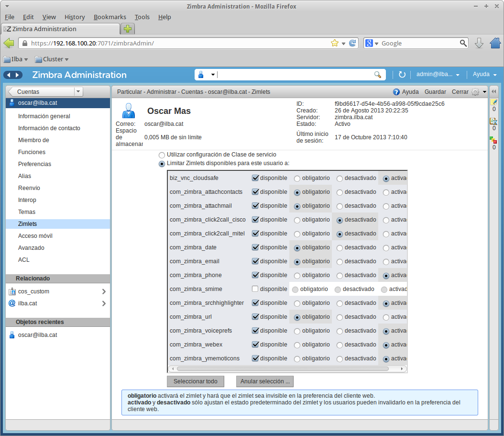Click Zimbra navigate-forward arrow in header

[x=17, y=75]
